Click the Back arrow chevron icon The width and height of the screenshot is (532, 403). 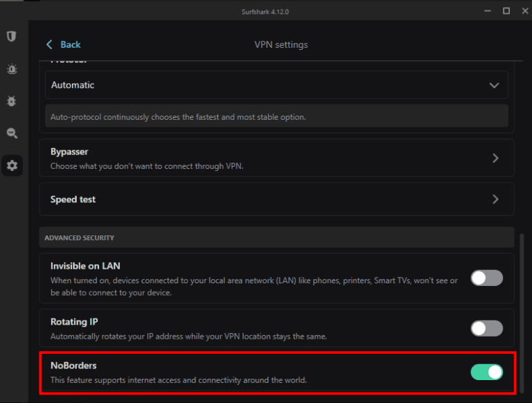coord(50,44)
